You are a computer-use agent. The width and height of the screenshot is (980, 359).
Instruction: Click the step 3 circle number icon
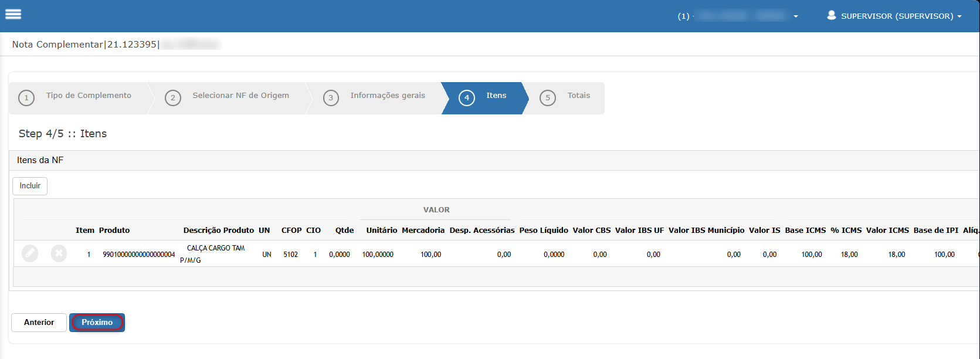[331, 98]
